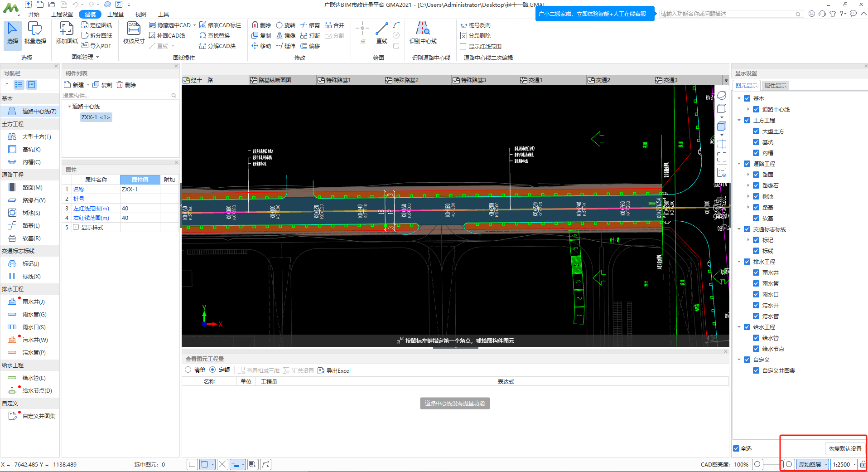Open the 工程量 ribbon tab
The image size is (868, 472).
[x=116, y=14]
